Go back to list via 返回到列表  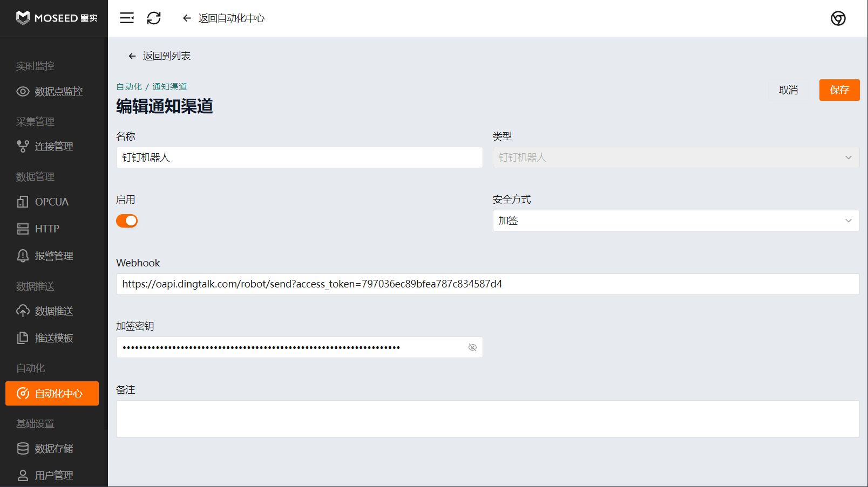160,56
